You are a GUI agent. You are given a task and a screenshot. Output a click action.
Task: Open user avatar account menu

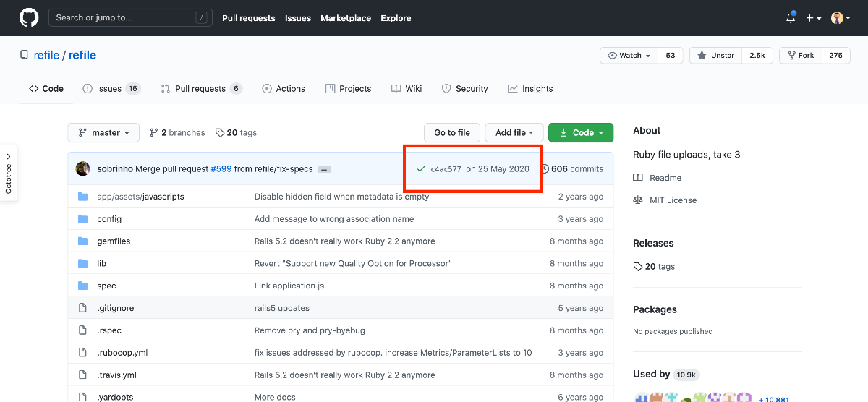tap(840, 18)
